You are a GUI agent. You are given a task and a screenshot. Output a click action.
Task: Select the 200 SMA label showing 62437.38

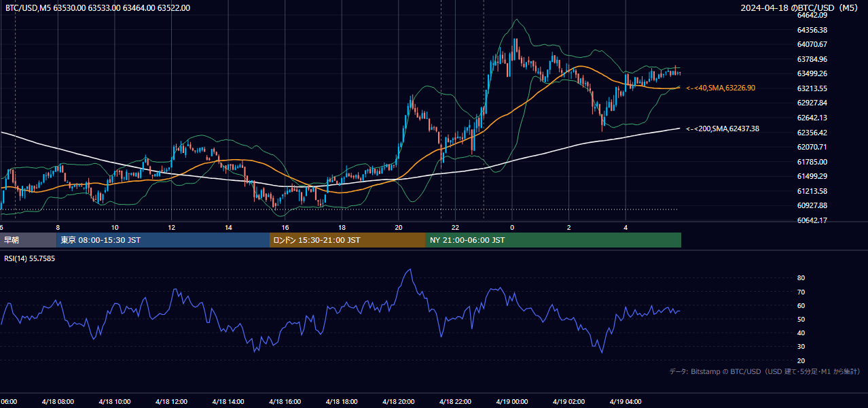[723, 129]
